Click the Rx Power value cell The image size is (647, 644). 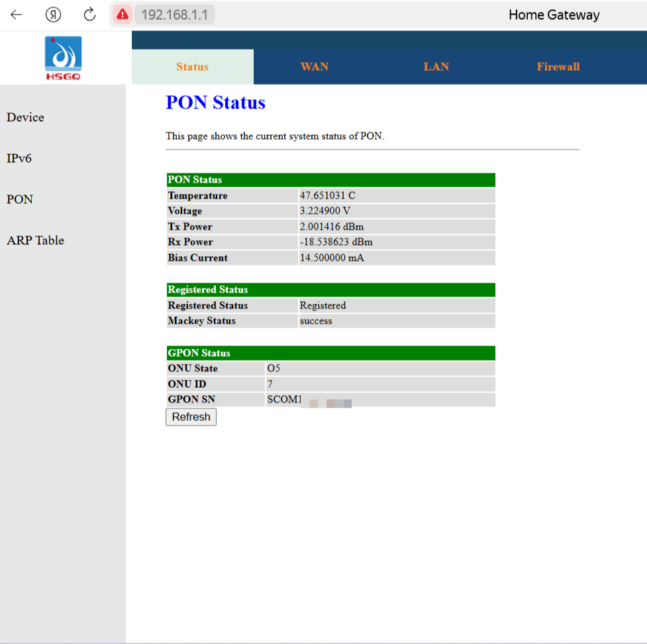[397, 242]
